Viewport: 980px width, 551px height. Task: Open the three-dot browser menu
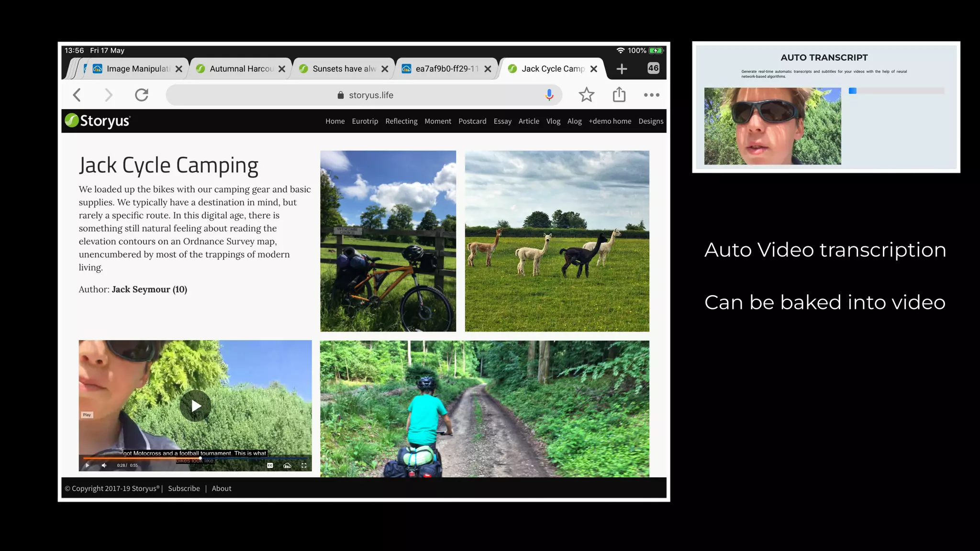[x=651, y=95]
